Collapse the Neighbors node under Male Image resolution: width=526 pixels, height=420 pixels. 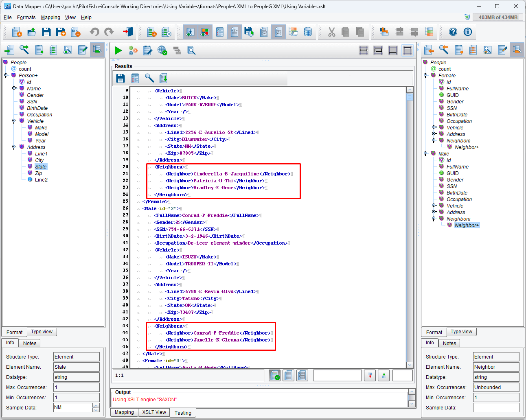434,219
